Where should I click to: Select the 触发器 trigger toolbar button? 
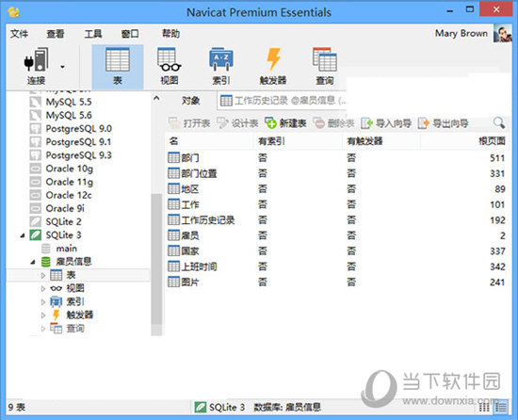[x=273, y=66]
